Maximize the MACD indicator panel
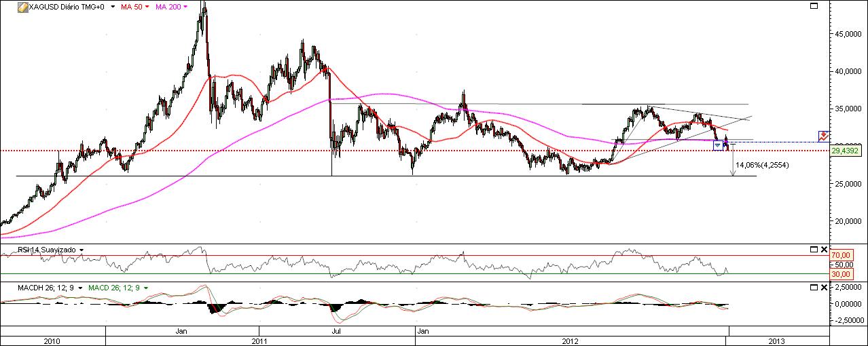 pos(814,288)
